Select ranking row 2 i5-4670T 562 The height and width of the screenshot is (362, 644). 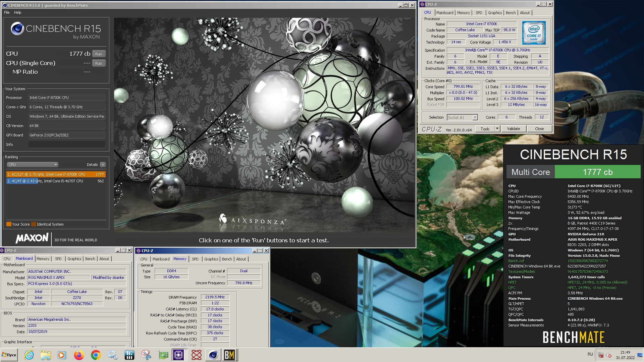coord(56,181)
